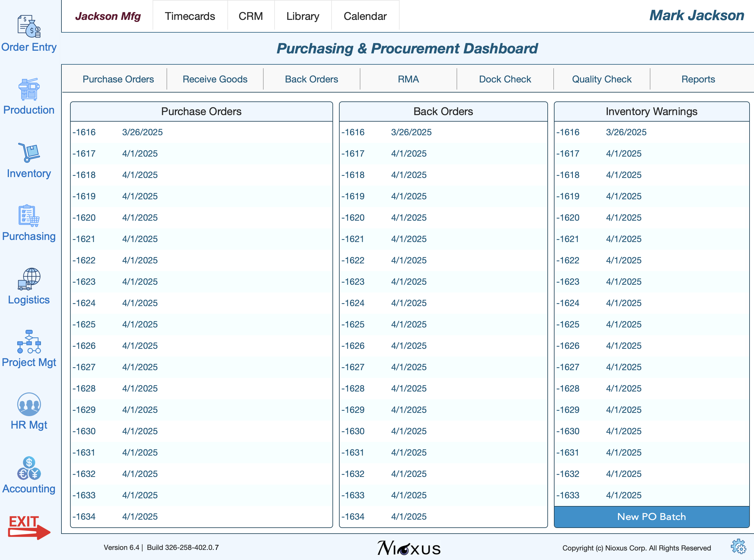
Task: Open the Reports section
Action: click(698, 79)
